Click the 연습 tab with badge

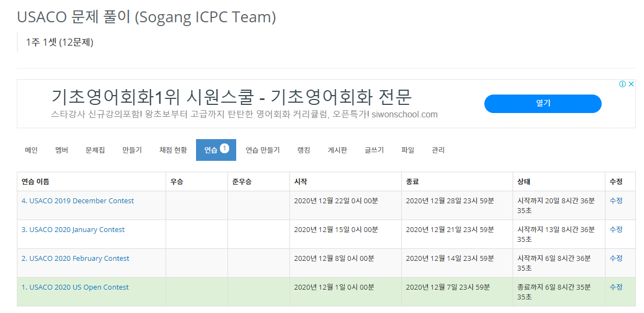(216, 150)
